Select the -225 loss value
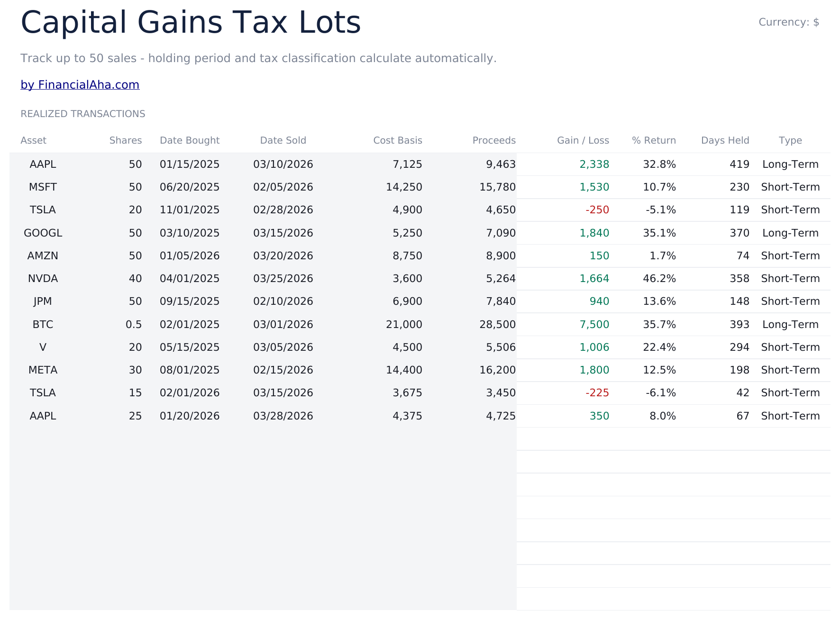This screenshot has height=620, width=840. [597, 393]
